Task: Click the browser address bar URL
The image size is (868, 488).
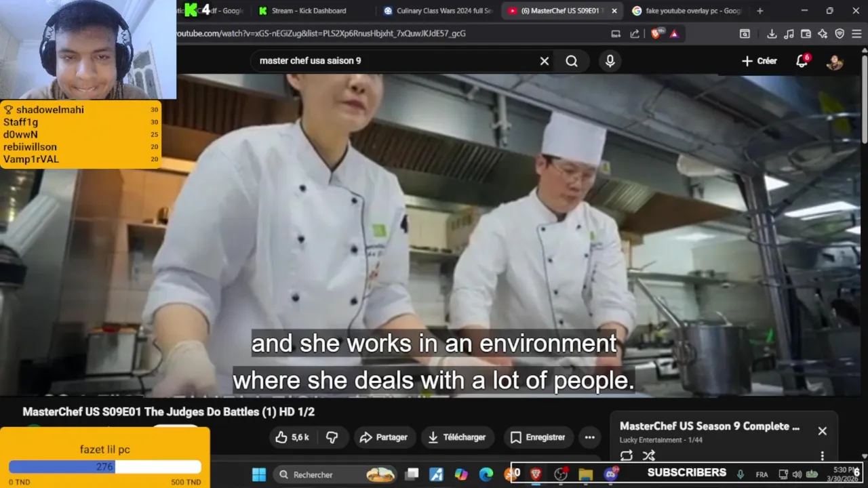Action: (x=321, y=33)
